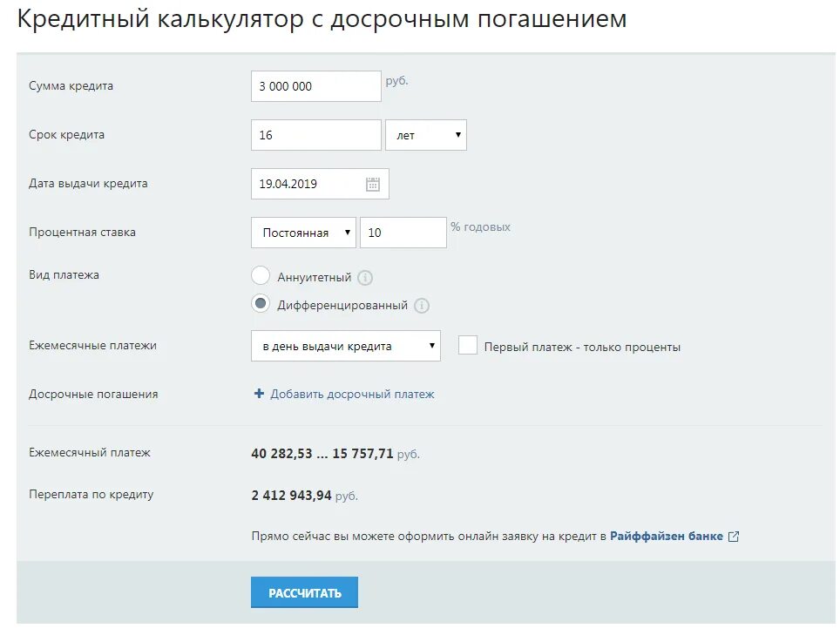Viewport: 840px width, 635px height.
Task: Open 'в день выдачи кредита' payments dropdown
Action: point(345,346)
